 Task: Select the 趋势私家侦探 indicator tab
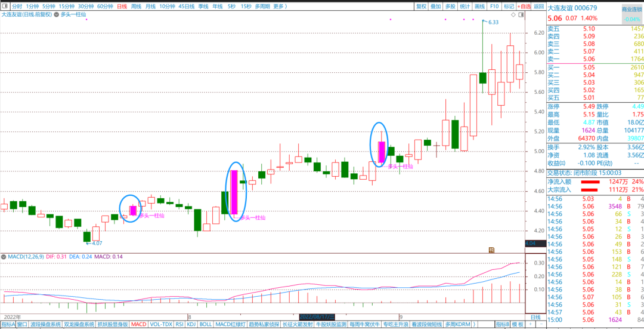pyautogui.click(x=264, y=324)
